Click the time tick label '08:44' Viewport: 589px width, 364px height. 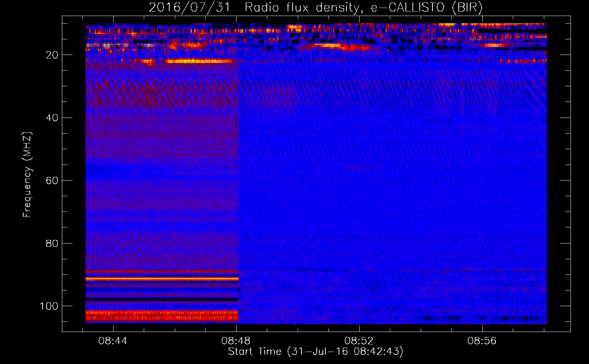(113, 341)
